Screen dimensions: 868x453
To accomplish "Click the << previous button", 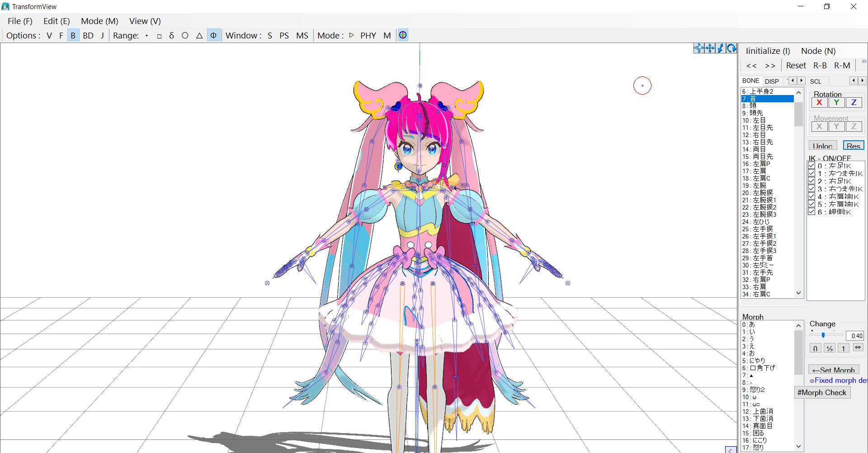I will 751,66.
